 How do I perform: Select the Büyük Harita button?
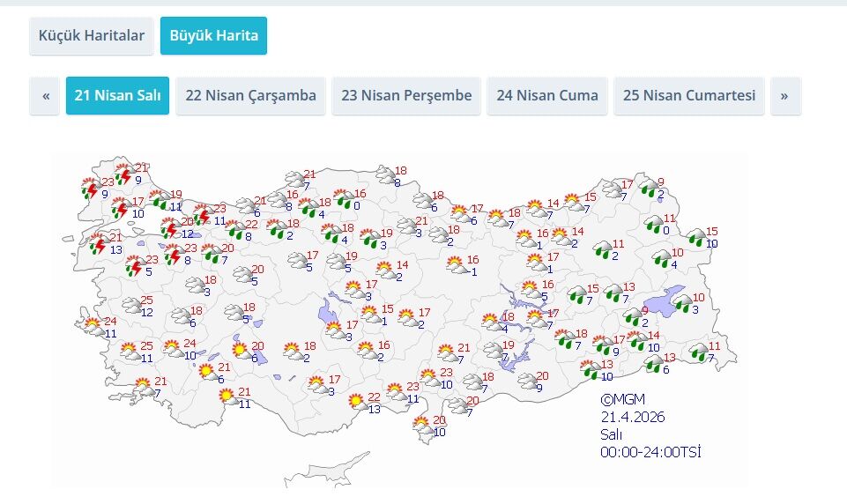(213, 36)
